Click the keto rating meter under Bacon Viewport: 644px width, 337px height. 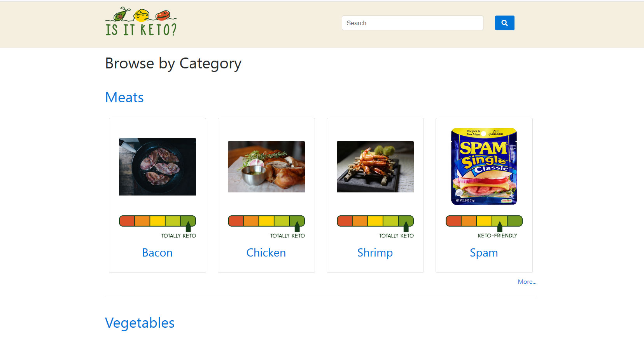pos(157,223)
